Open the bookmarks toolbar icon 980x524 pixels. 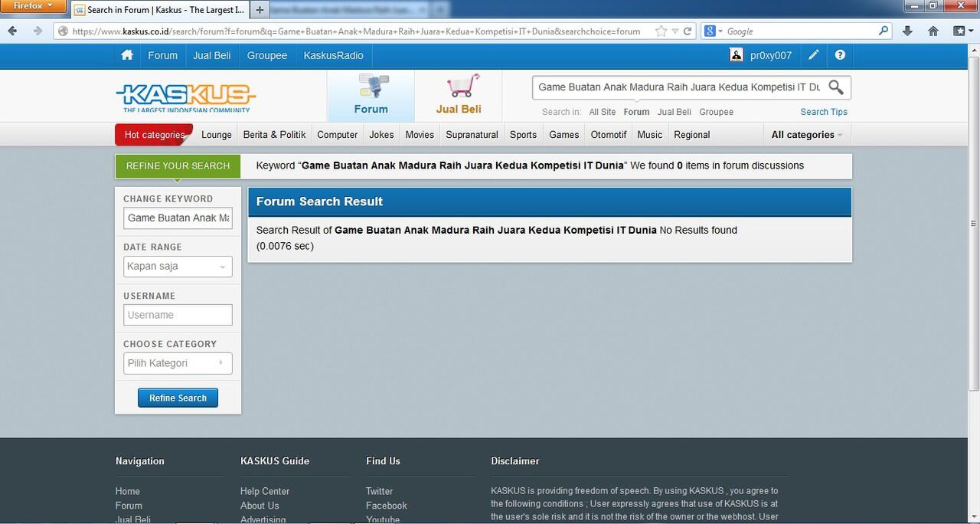[960, 31]
